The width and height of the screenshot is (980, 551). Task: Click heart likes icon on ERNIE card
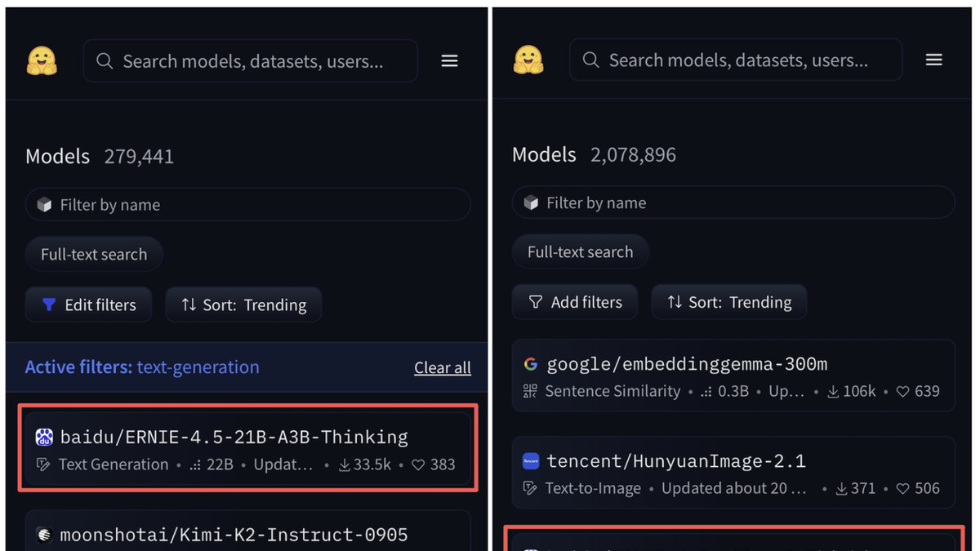pyautogui.click(x=418, y=464)
